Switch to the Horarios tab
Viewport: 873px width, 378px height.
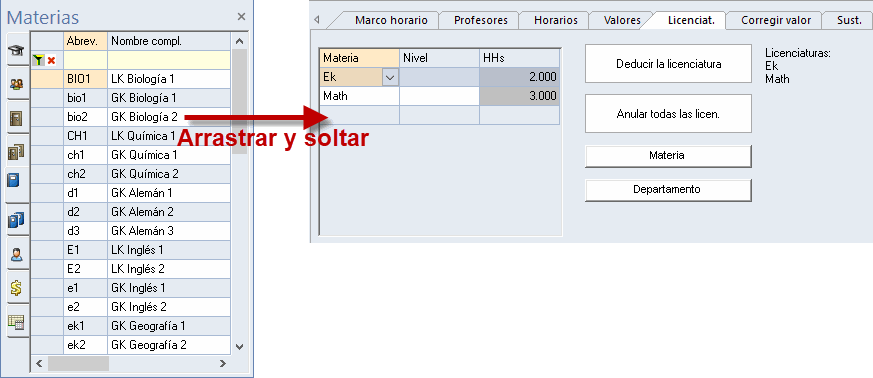tap(556, 20)
